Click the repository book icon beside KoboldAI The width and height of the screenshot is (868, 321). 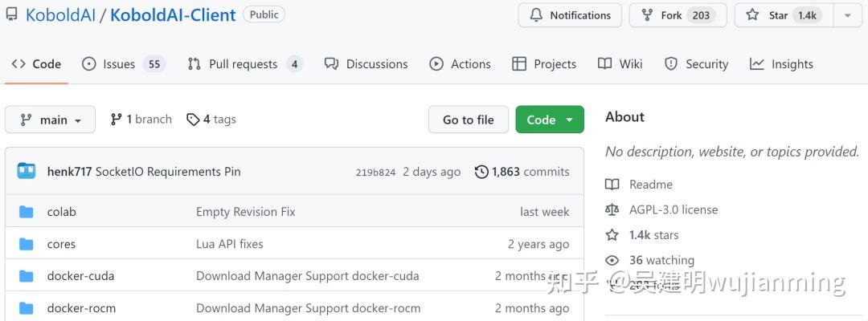point(11,14)
